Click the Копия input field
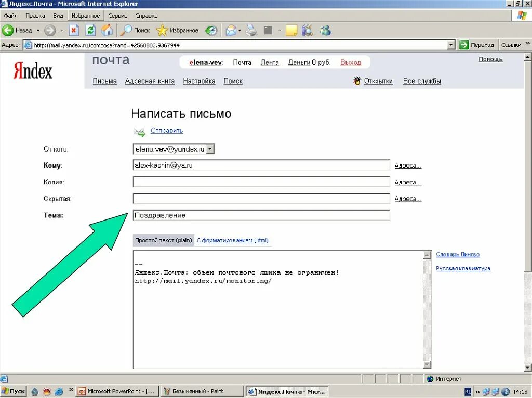 pyautogui.click(x=262, y=182)
